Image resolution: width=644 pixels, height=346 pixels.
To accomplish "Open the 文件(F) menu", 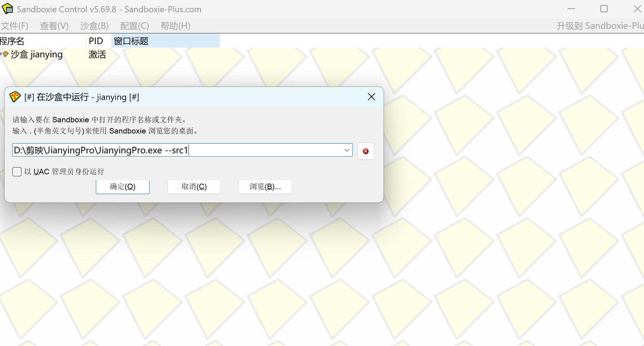I will 14,26.
